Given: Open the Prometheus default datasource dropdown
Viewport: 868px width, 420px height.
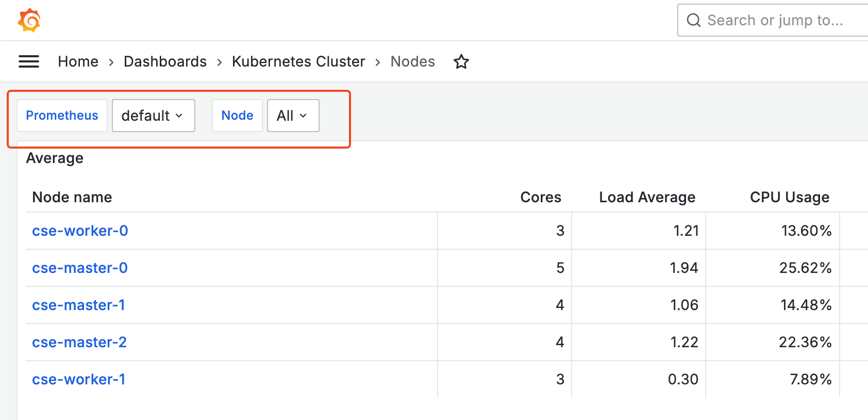Looking at the screenshot, I should [x=153, y=116].
